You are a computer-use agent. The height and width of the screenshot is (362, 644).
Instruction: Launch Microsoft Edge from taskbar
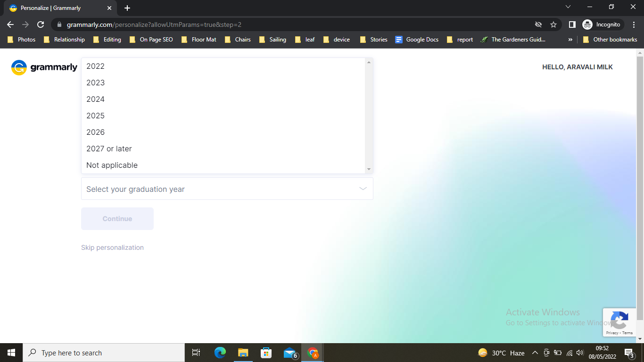pos(220,353)
